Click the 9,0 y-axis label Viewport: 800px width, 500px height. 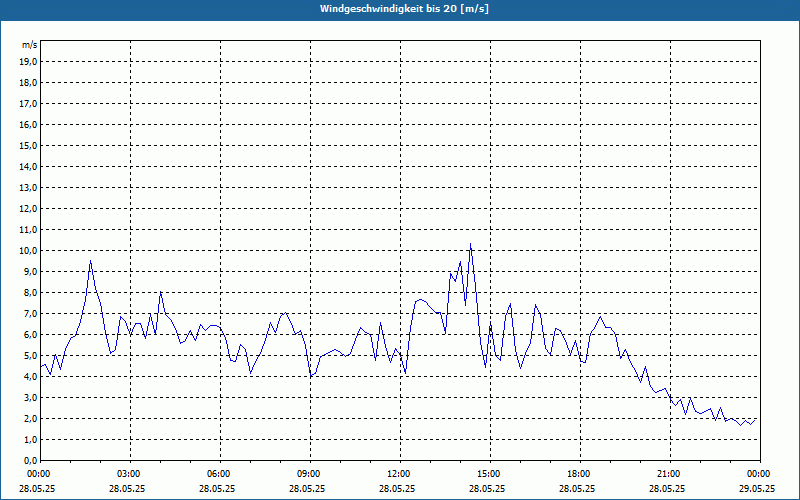tap(31, 271)
